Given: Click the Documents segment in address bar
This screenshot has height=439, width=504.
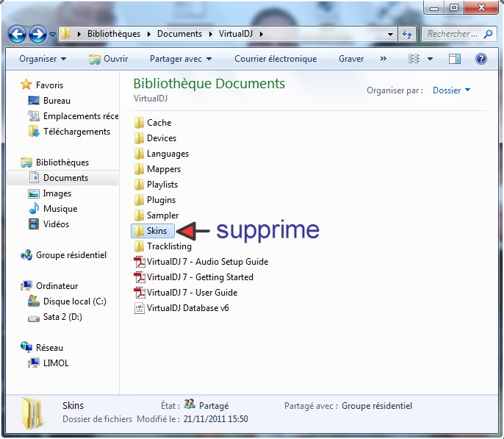Looking at the screenshot, I should coord(179,34).
